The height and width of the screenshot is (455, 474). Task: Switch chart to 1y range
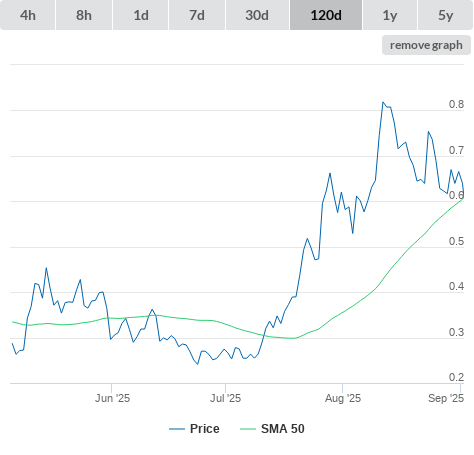click(390, 15)
